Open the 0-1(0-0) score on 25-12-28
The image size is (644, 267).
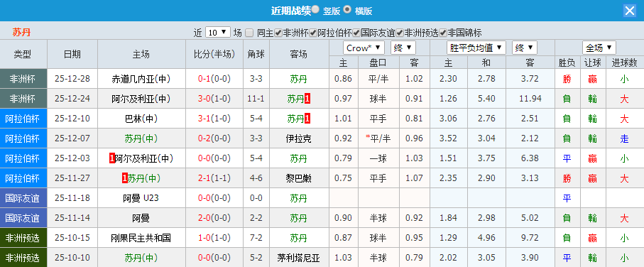(214, 79)
